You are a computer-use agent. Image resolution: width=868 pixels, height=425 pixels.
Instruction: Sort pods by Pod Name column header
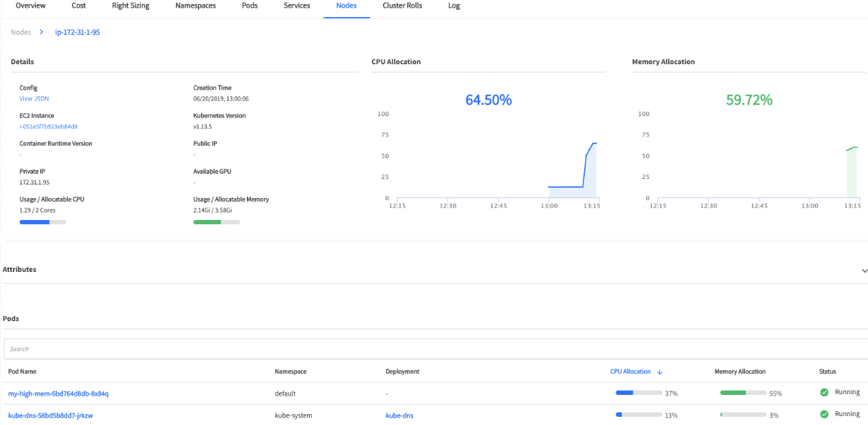pos(22,372)
